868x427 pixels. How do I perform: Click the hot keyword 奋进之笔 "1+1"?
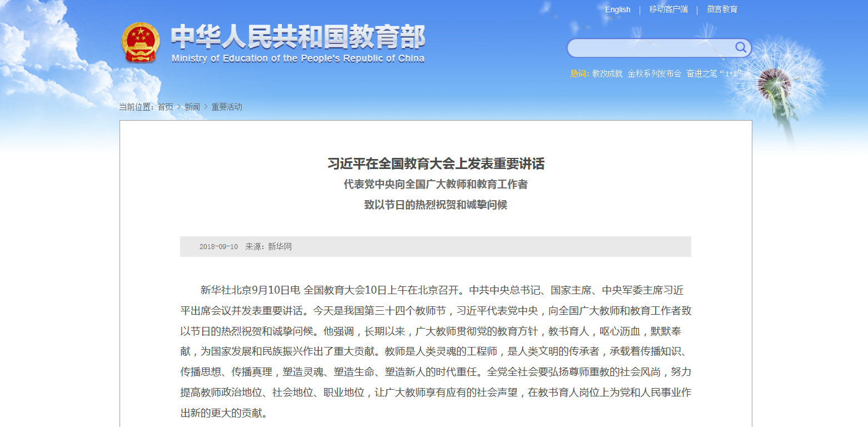[x=714, y=73]
